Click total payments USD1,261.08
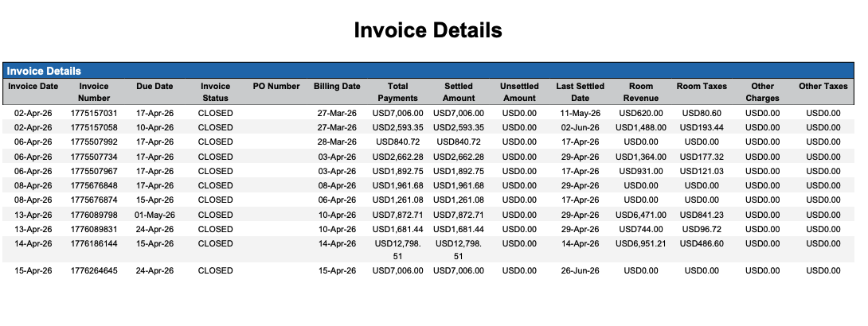The height and width of the screenshot is (326, 868). [398, 200]
